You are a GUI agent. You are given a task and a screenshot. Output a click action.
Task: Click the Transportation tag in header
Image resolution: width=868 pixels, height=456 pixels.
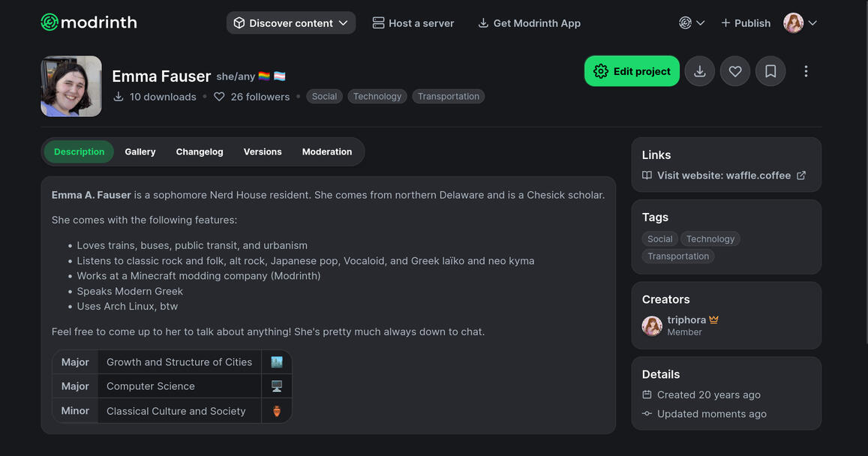click(x=449, y=96)
